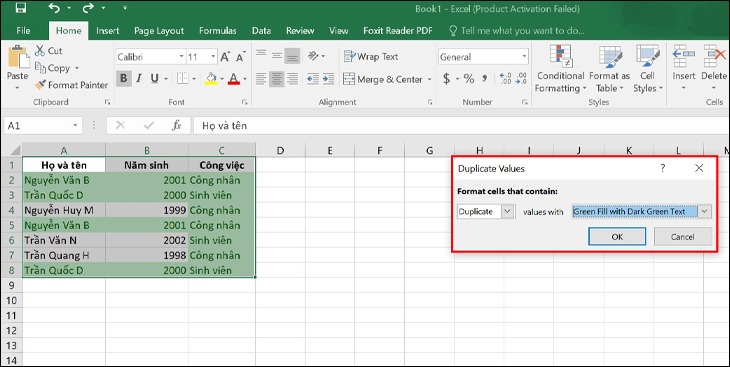Open the Page Layout tab

tap(159, 31)
